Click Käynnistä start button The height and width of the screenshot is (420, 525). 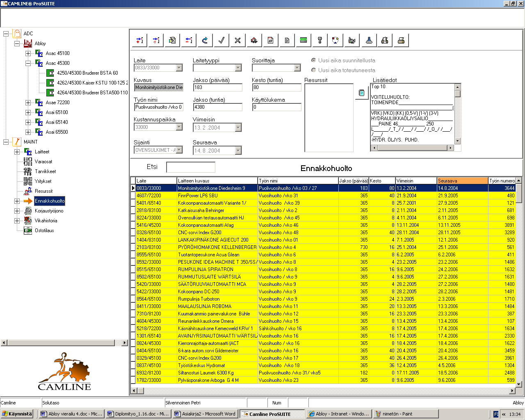[17, 414]
